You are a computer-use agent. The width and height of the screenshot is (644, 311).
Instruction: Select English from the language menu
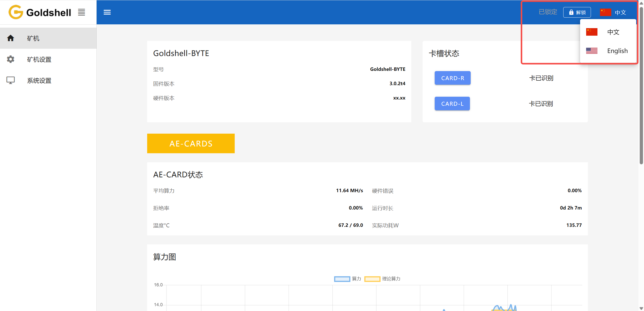(617, 51)
